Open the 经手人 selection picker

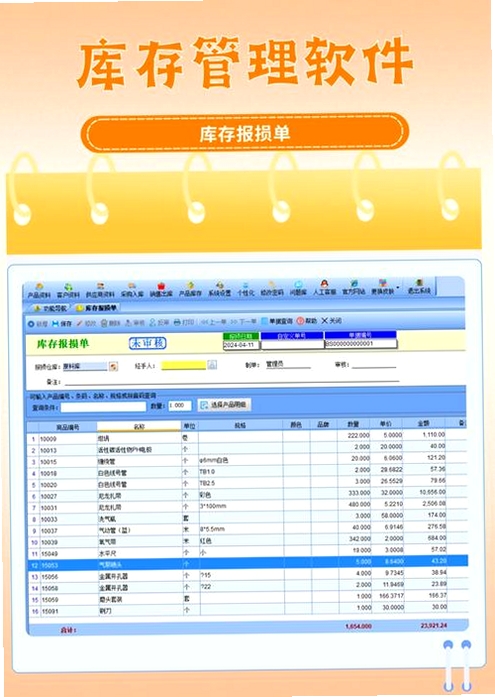click(212, 365)
